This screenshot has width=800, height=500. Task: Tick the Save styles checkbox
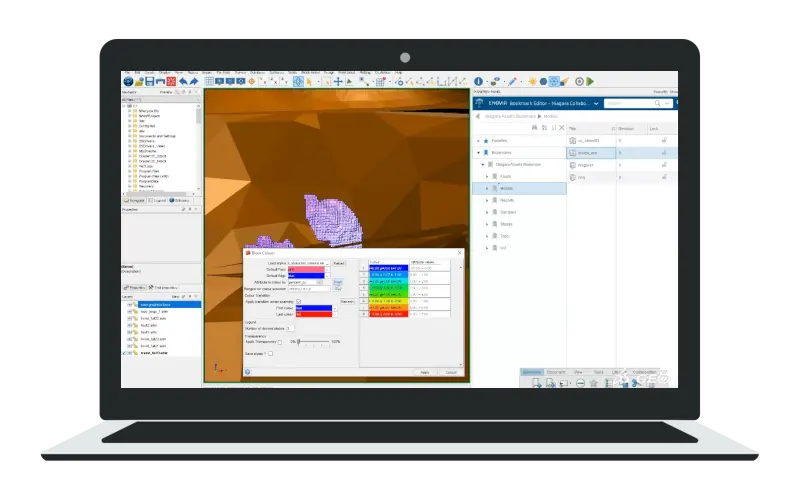(x=270, y=354)
